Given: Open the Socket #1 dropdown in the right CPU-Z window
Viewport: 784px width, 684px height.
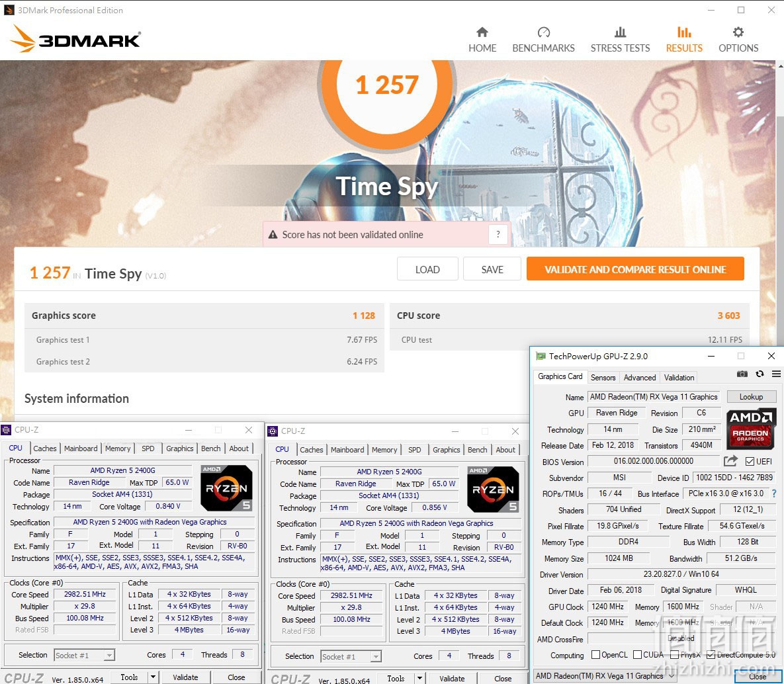Looking at the screenshot, I should click(351, 656).
